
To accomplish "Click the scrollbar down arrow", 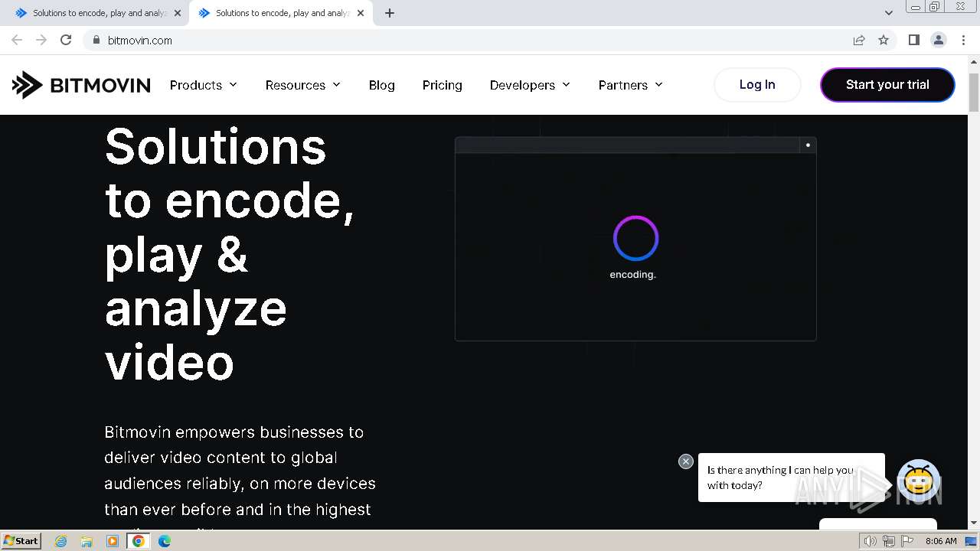I will pyautogui.click(x=974, y=523).
